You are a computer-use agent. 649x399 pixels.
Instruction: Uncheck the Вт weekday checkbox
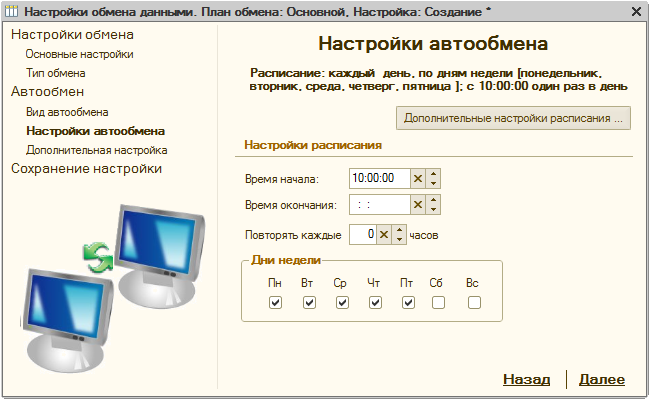[309, 303]
